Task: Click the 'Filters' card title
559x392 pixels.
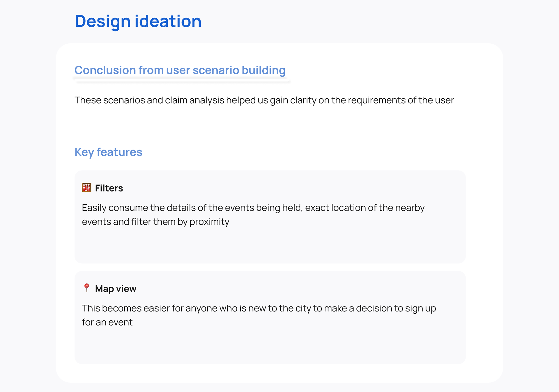Action: (x=109, y=188)
